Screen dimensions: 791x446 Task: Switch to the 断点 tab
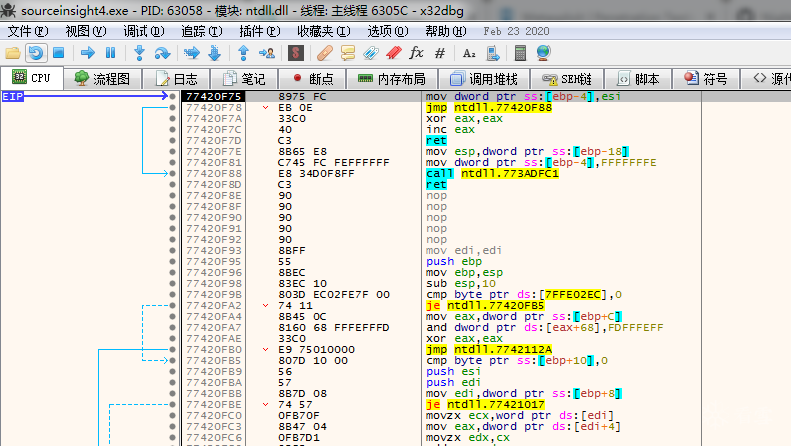(313, 79)
